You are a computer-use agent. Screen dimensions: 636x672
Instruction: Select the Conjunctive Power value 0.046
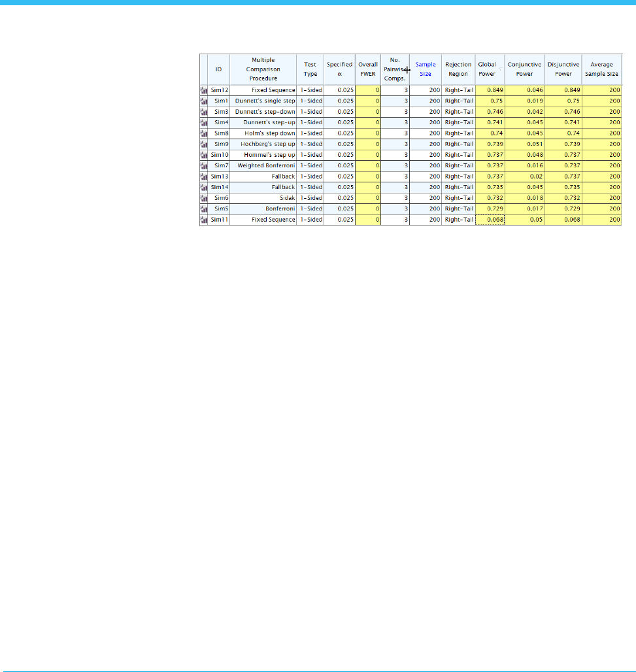tap(525, 90)
